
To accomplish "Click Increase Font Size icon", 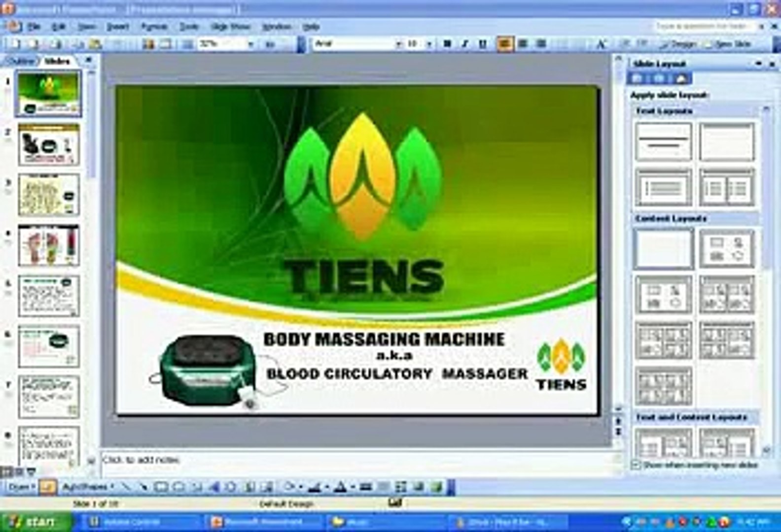I will coord(602,44).
